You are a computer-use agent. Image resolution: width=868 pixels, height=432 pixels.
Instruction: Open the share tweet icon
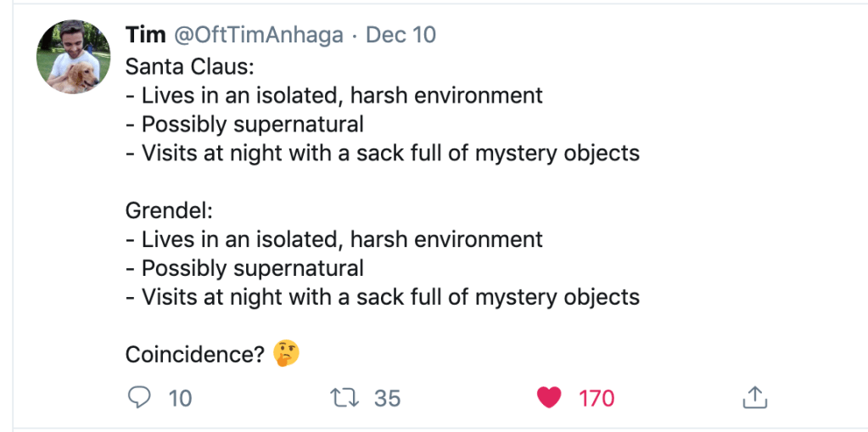pyautogui.click(x=754, y=397)
